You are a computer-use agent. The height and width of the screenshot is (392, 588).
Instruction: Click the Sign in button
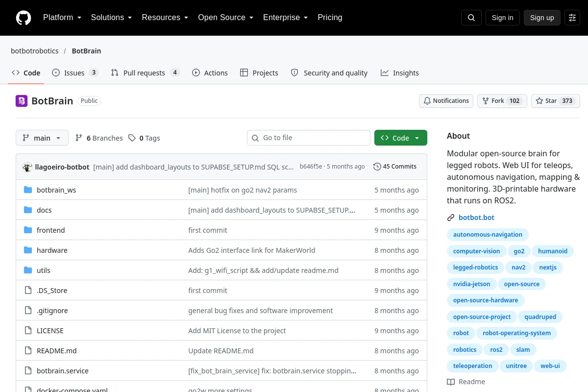(503, 18)
